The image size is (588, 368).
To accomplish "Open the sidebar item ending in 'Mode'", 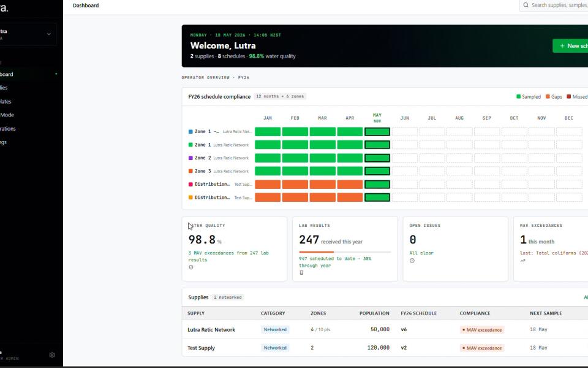I will pyautogui.click(x=29, y=115).
